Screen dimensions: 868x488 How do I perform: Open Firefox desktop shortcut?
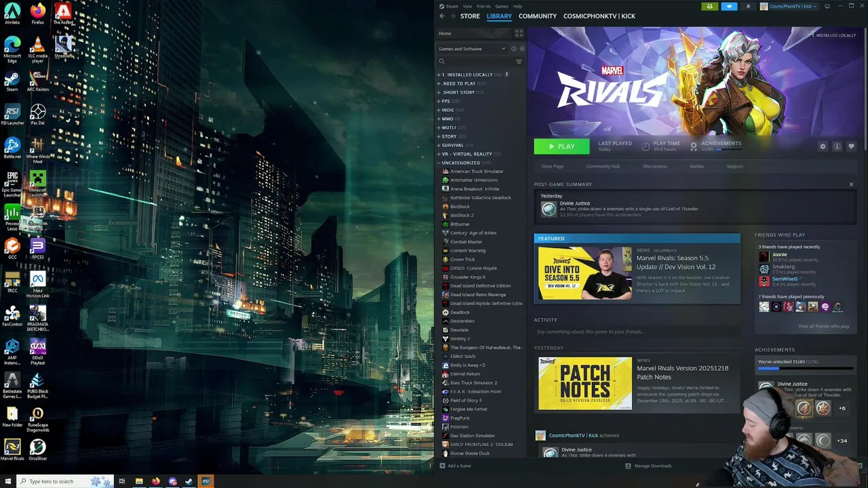coord(38,14)
